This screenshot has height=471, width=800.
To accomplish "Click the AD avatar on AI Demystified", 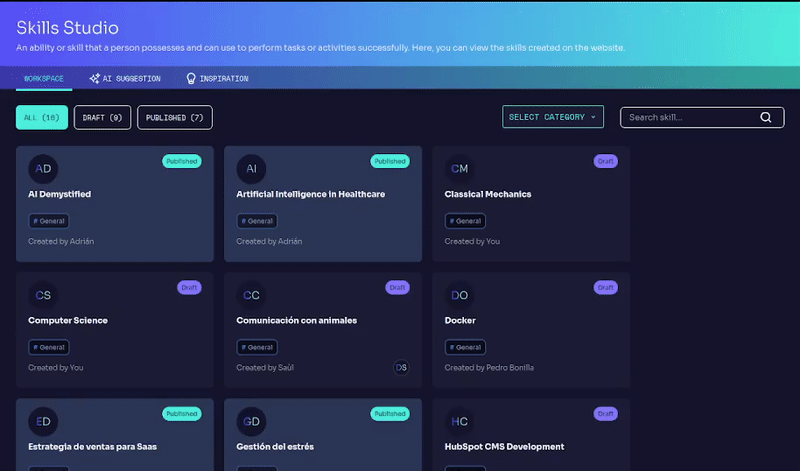I will tap(43, 168).
